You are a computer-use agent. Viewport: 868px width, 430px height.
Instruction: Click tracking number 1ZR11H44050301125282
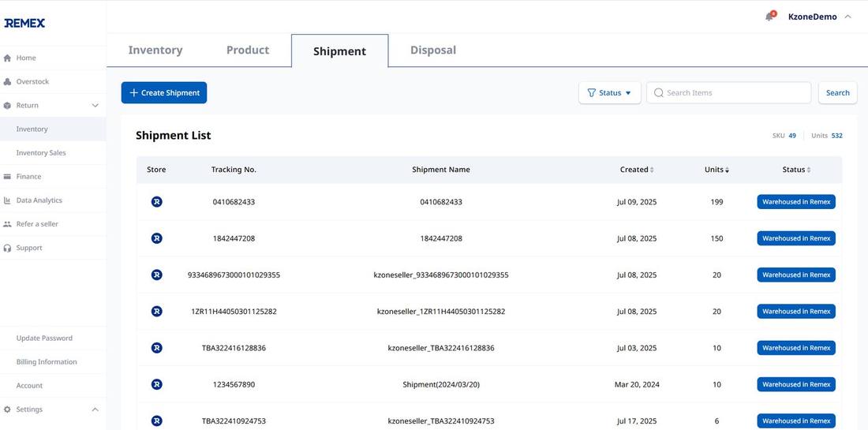pos(234,312)
